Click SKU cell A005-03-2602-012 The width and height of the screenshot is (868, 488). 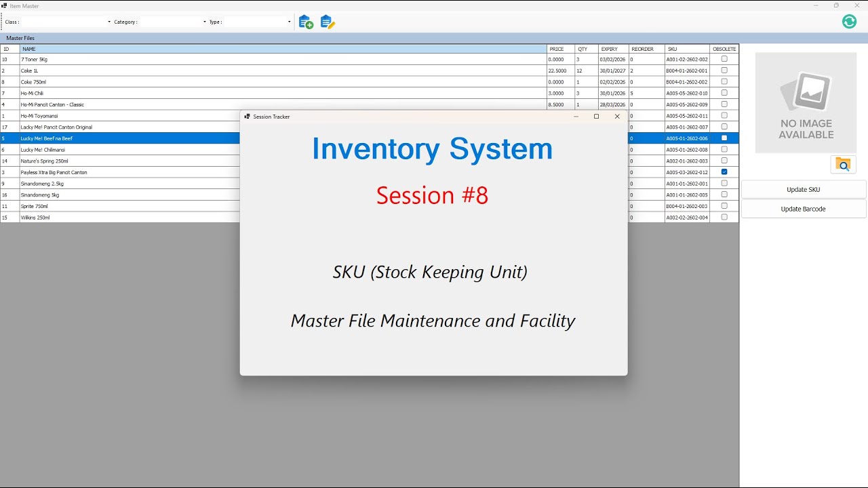click(687, 172)
